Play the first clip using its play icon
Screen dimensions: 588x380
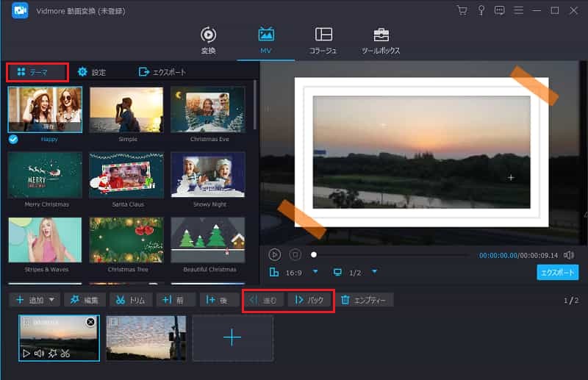point(26,354)
